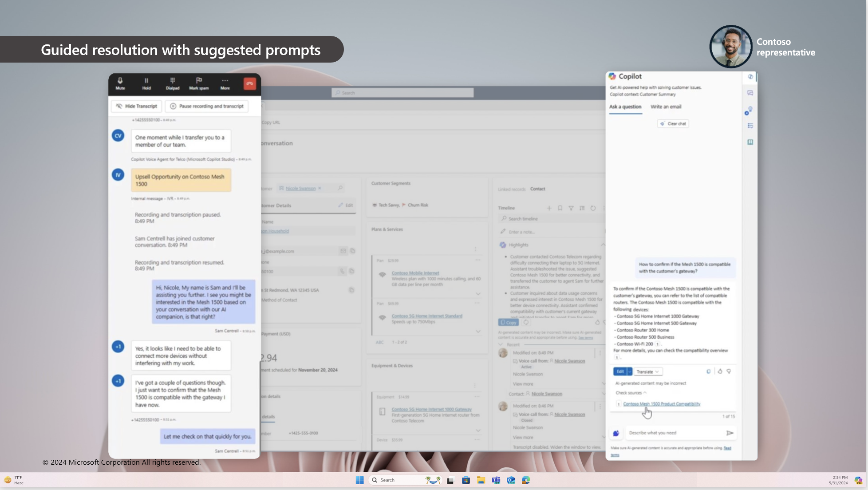This screenshot has width=868, height=490.
Task: Open Contoso Mobile Internet plan link
Action: (415, 273)
